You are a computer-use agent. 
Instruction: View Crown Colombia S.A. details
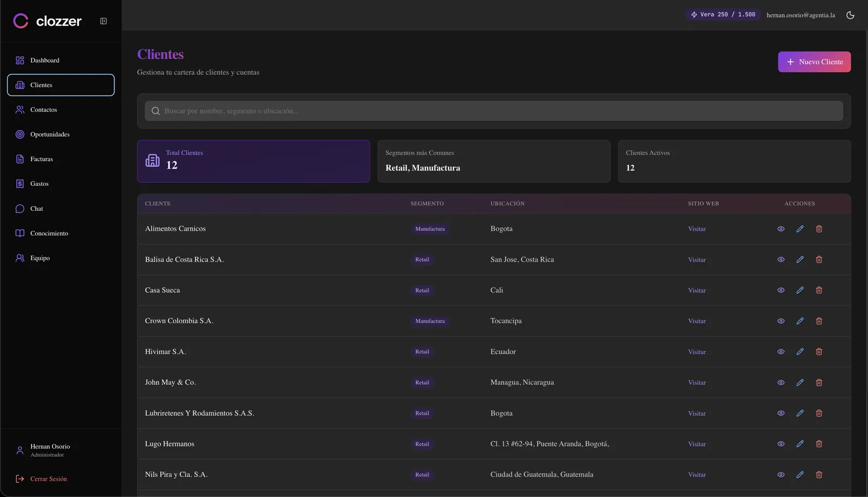pos(781,321)
